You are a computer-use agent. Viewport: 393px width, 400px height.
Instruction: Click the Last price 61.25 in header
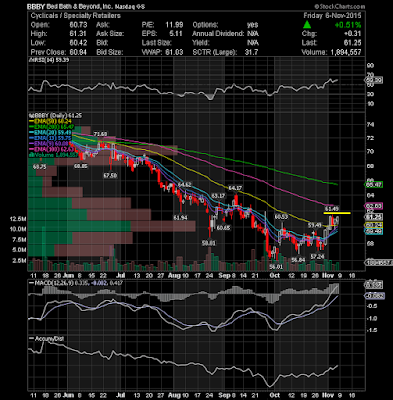[x=352, y=43]
